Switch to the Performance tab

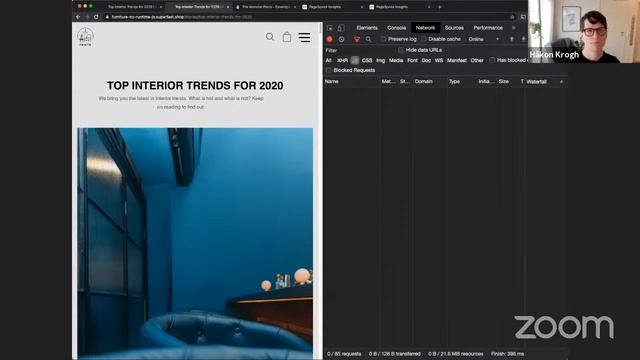click(x=488, y=28)
